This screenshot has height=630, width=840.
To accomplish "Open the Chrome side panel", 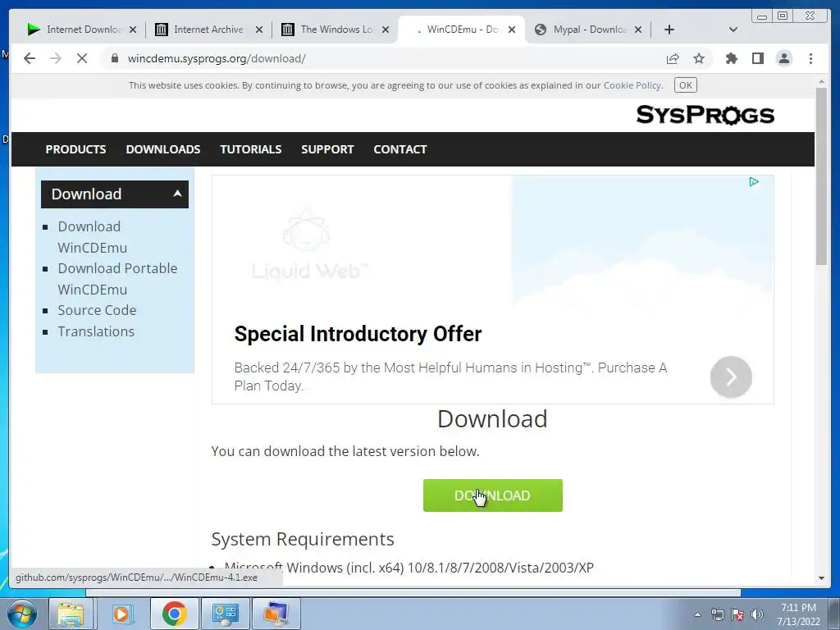I will coord(757,58).
